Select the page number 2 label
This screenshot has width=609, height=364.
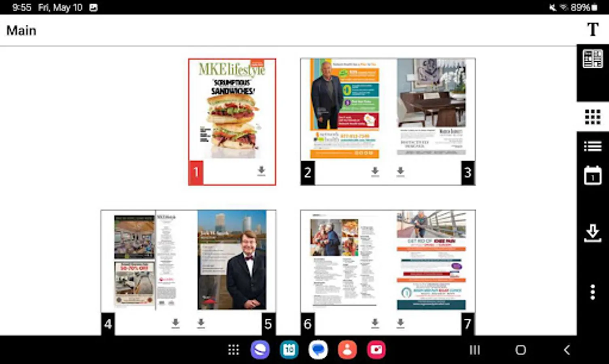[x=308, y=173]
